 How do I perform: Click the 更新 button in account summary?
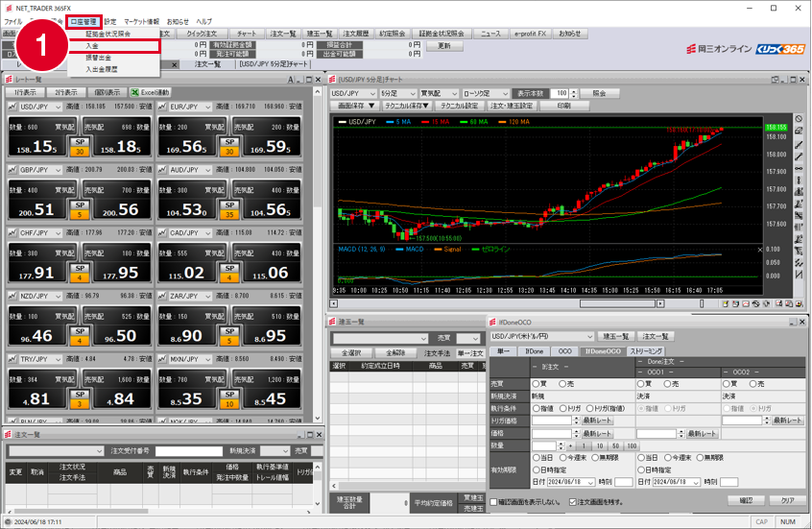click(444, 46)
